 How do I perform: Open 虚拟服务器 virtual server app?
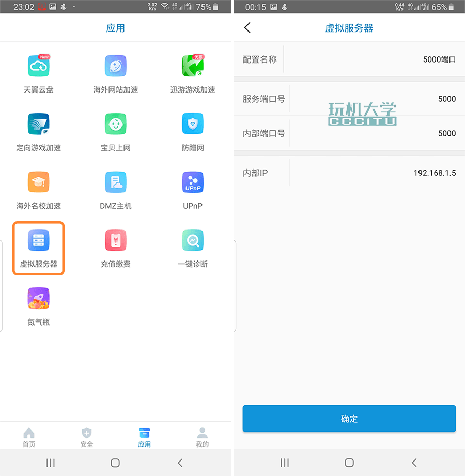click(x=38, y=241)
